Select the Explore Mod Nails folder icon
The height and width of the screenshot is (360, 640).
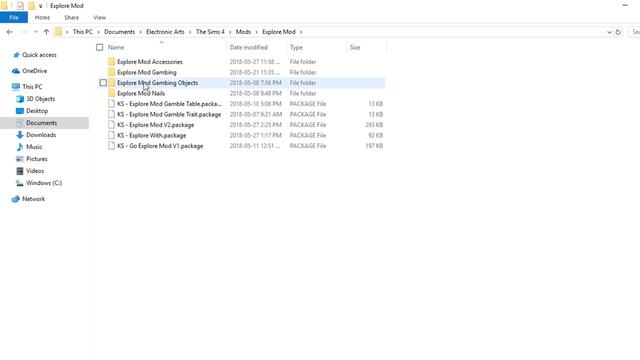111,93
